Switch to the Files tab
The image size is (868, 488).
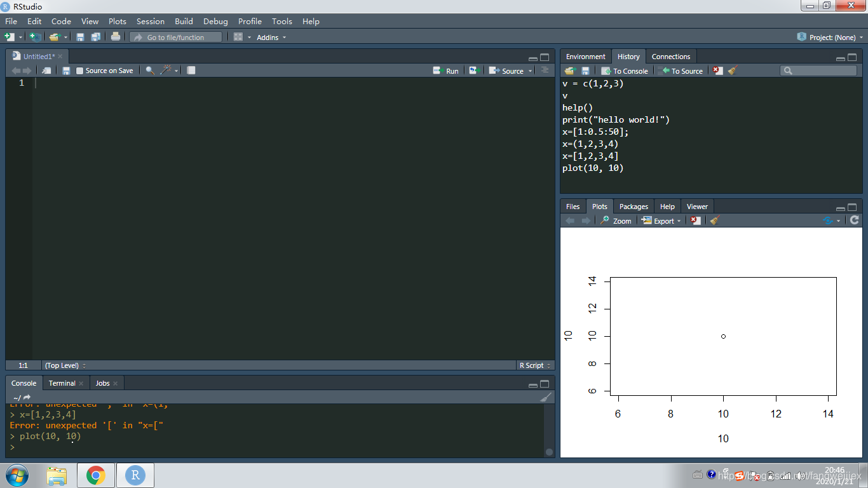(x=573, y=207)
